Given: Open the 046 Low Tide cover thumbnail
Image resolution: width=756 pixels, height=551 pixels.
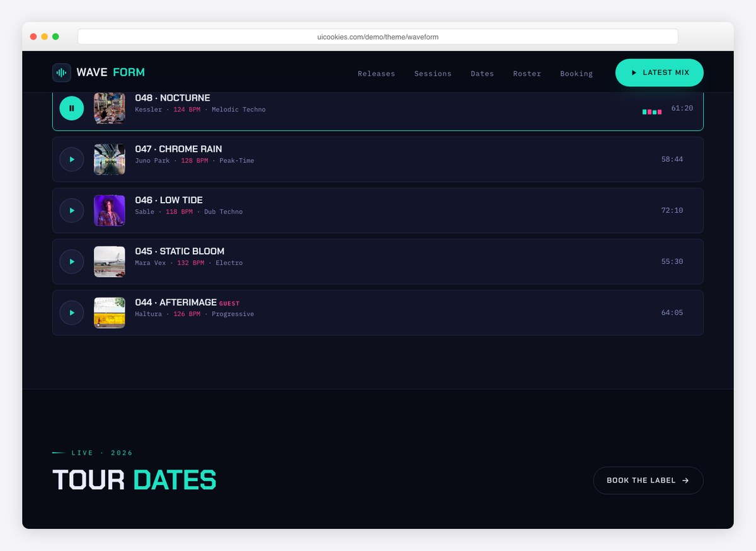Looking at the screenshot, I should (x=110, y=210).
